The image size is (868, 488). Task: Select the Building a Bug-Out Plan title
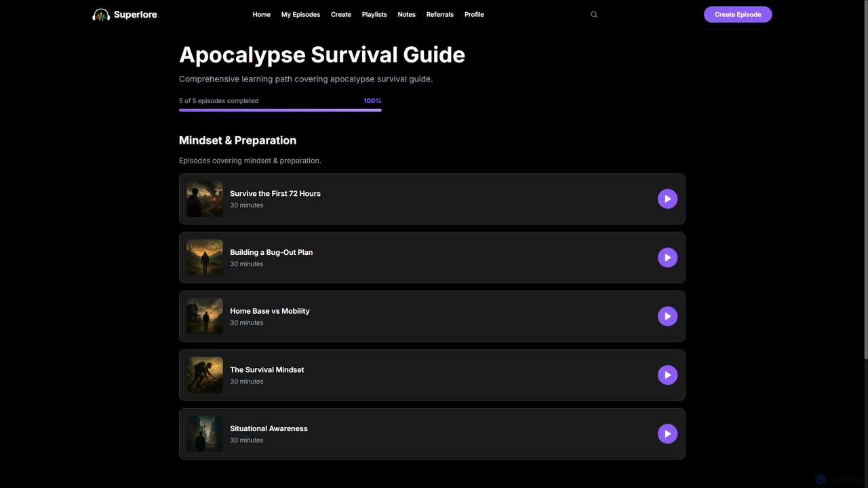tap(271, 252)
